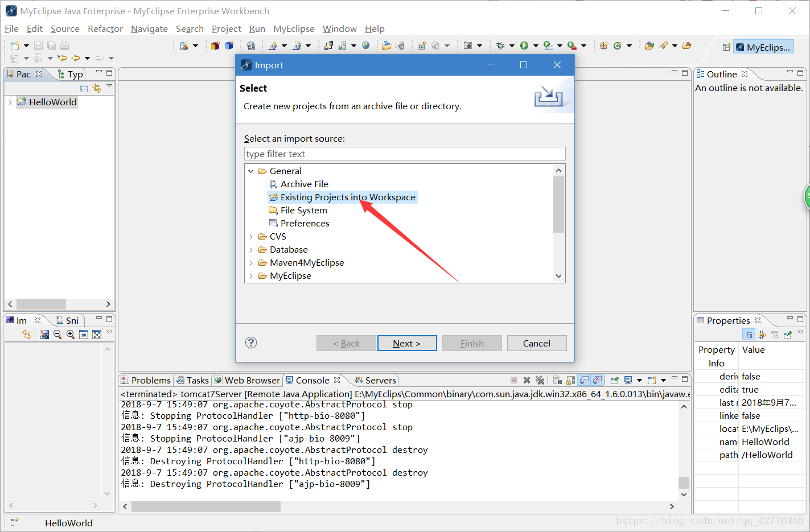The image size is (810, 532).
Task: Click the Open Perspective icon
Action: 726,47
